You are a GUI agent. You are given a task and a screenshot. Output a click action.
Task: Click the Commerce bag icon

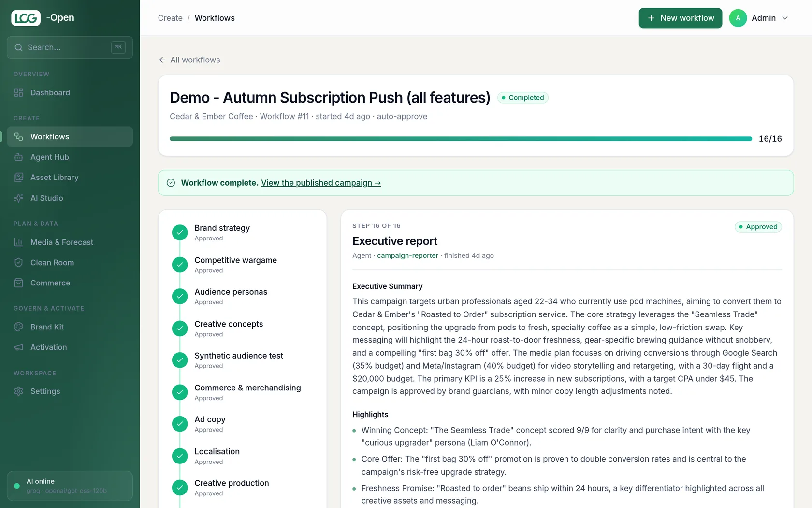19,283
